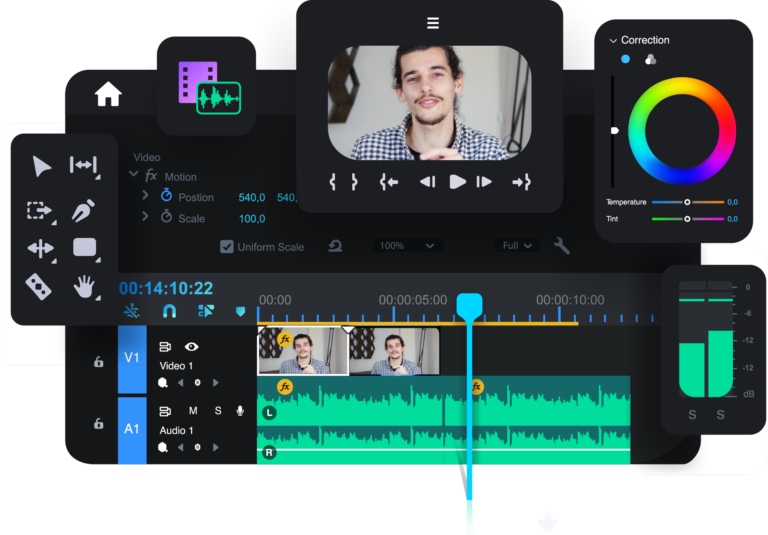Open the wrench settings in the monitor
The width and height of the screenshot is (768, 535).
[x=562, y=246]
